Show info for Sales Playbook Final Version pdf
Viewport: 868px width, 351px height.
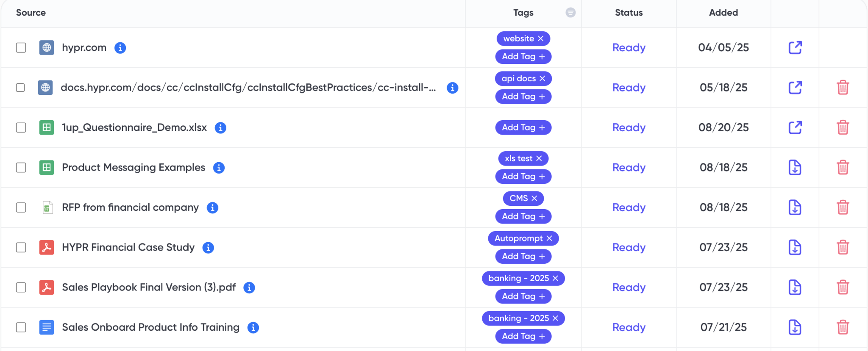[249, 287]
